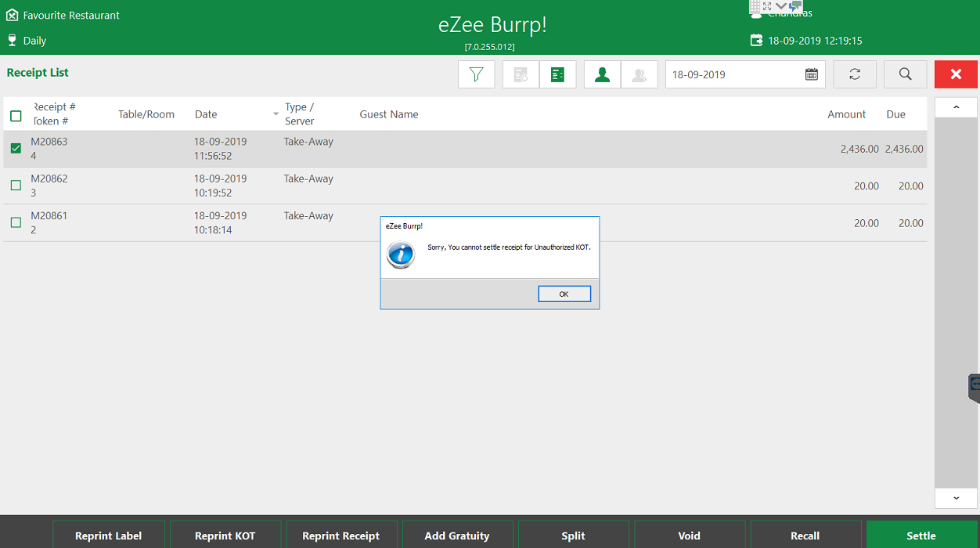The image size is (980, 548).
Task: Click receipt number M20861
Action: tap(49, 215)
